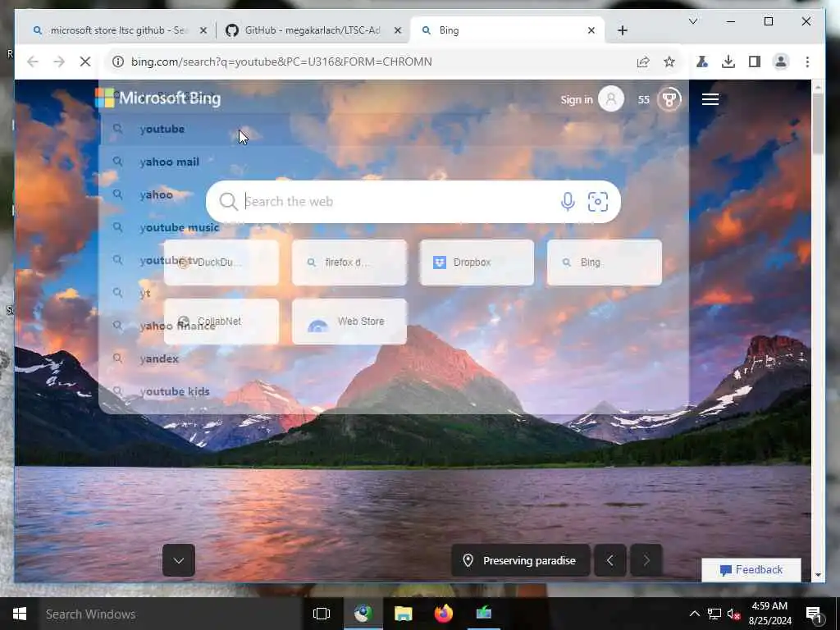Close the Bing tab
Viewport: 840px width, 630px height.
pyautogui.click(x=591, y=30)
